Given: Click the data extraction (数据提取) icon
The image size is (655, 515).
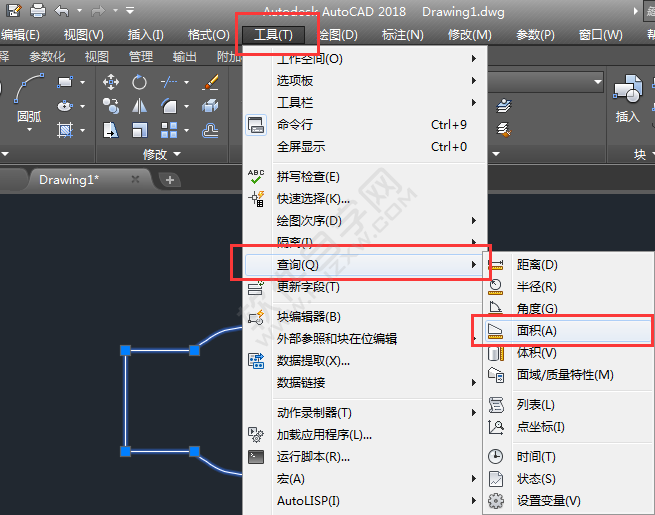Looking at the screenshot, I should point(256,360).
